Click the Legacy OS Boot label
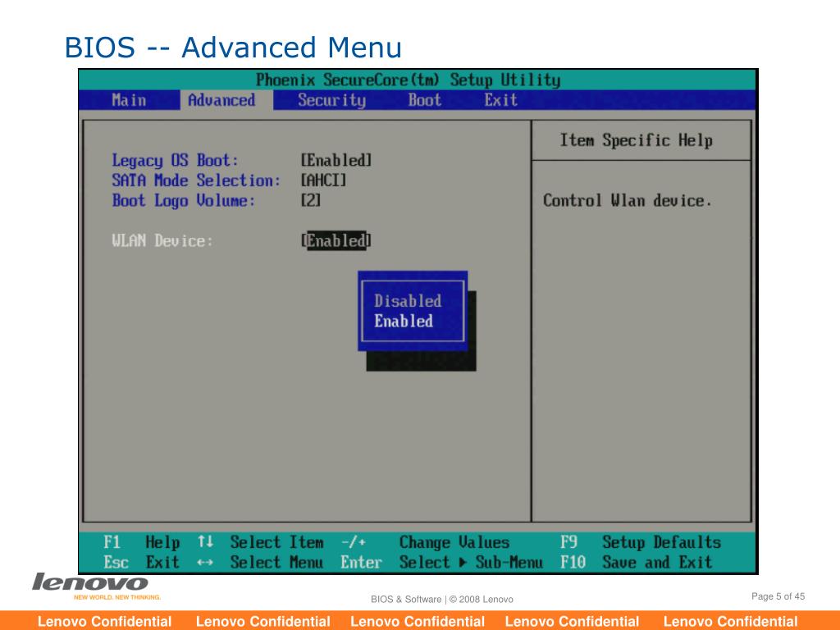 tap(176, 160)
